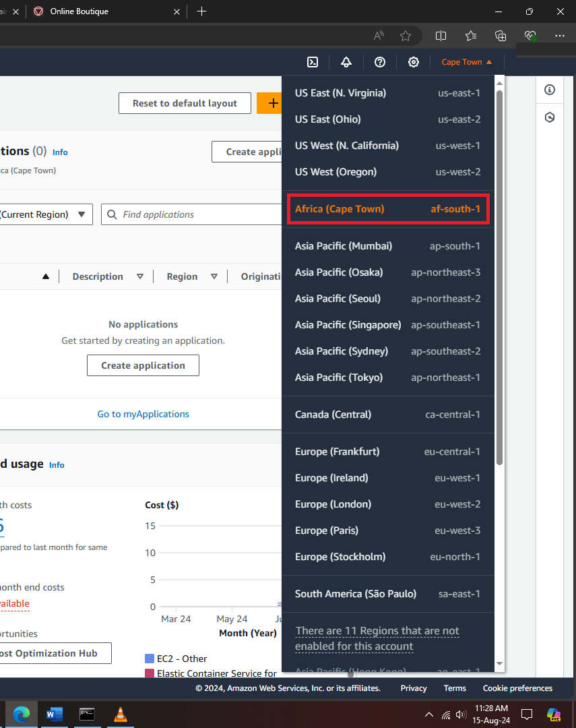Pick Europe (London) region
The width and height of the screenshot is (576, 728).
click(x=387, y=504)
